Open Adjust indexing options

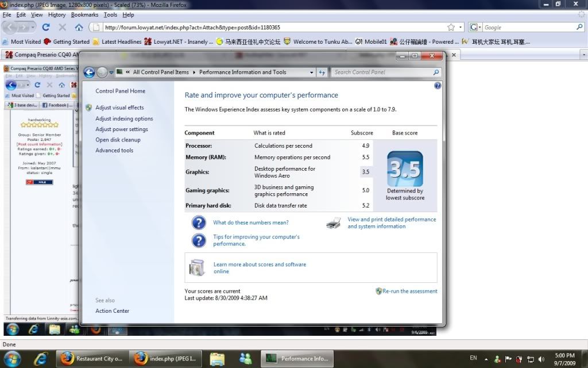pyautogui.click(x=124, y=118)
